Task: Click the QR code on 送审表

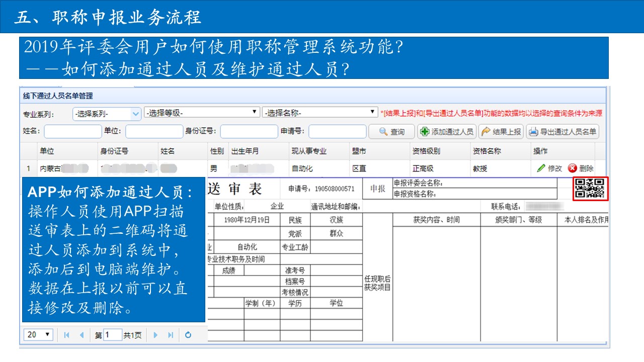Action: (590, 188)
